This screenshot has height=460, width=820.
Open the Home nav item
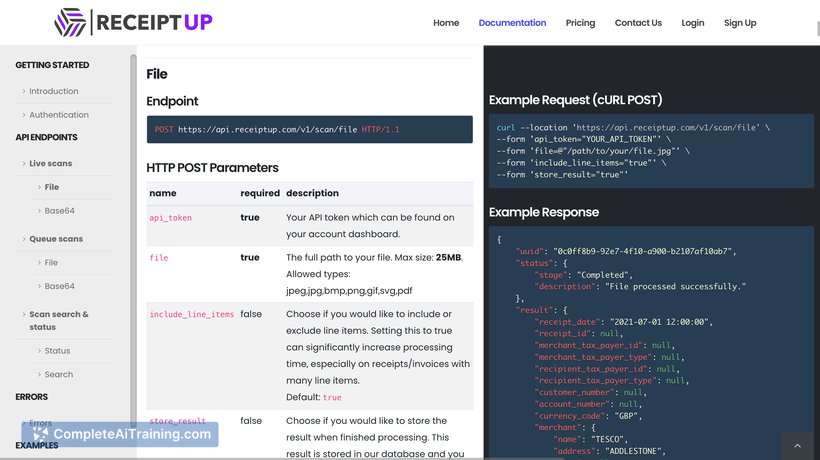click(x=446, y=23)
